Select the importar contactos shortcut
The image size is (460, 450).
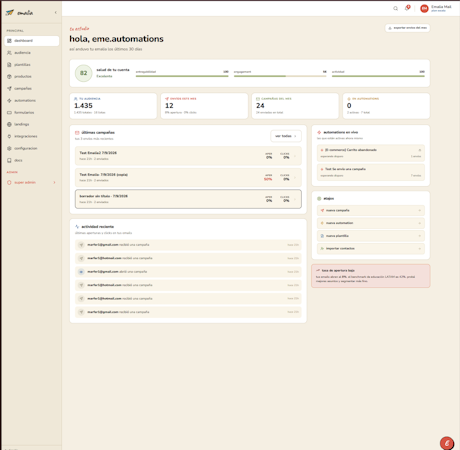(371, 248)
